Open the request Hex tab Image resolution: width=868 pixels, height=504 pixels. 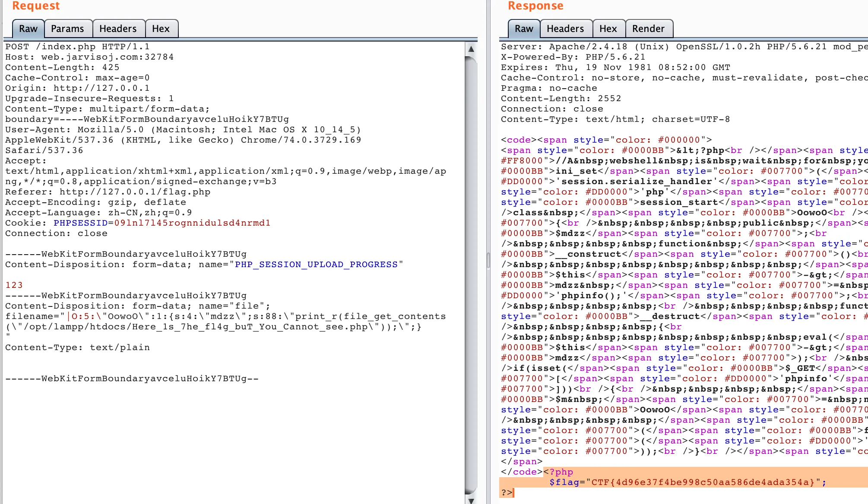[x=161, y=29]
